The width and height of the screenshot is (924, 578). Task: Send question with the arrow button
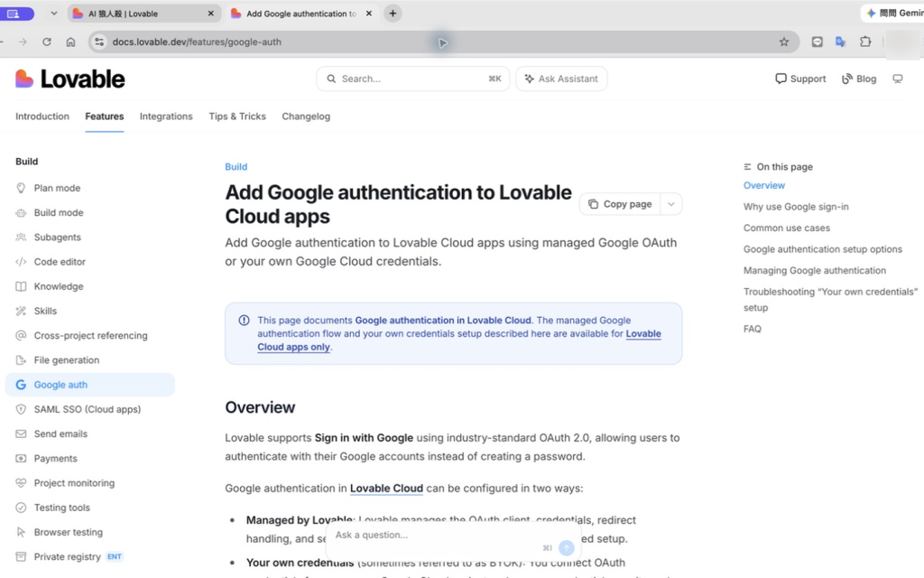pos(567,548)
